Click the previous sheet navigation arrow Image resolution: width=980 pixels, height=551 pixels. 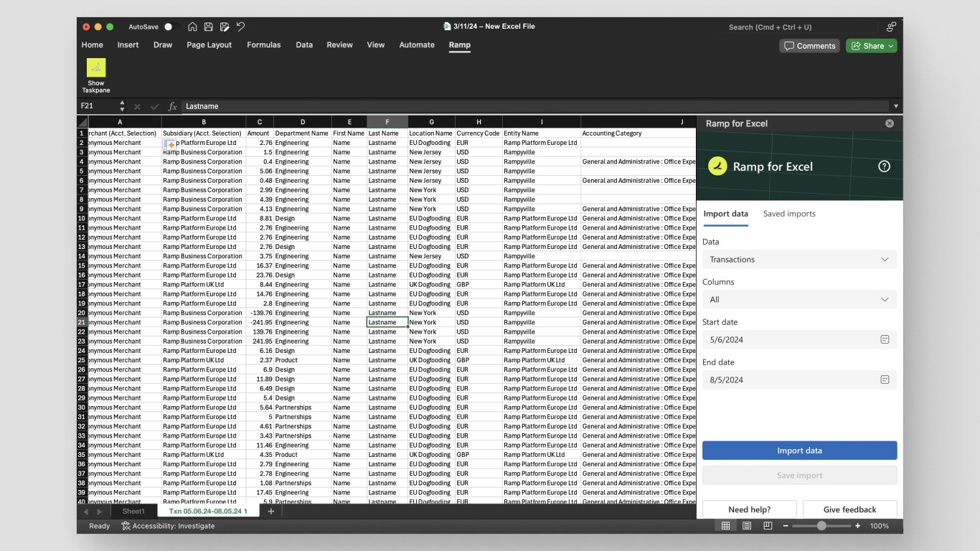click(87, 512)
